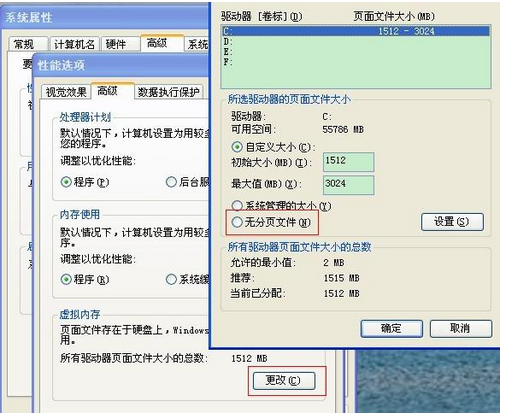Select drive F: in drive list
Viewport: 505px width, 414px height.
pos(356,61)
